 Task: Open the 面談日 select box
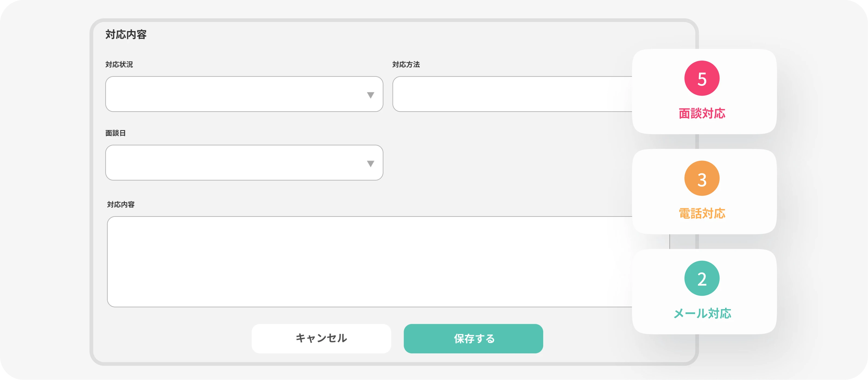(x=236, y=163)
